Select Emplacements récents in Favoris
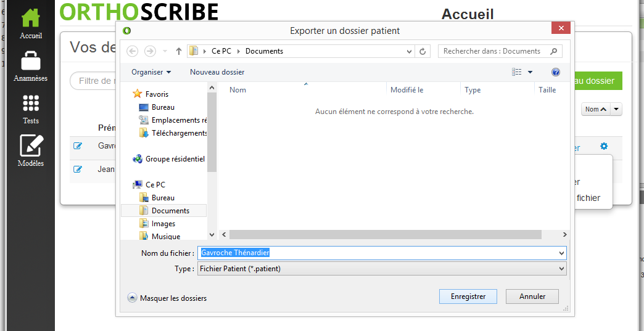The image size is (644, 331). click(x=173, y=120)
